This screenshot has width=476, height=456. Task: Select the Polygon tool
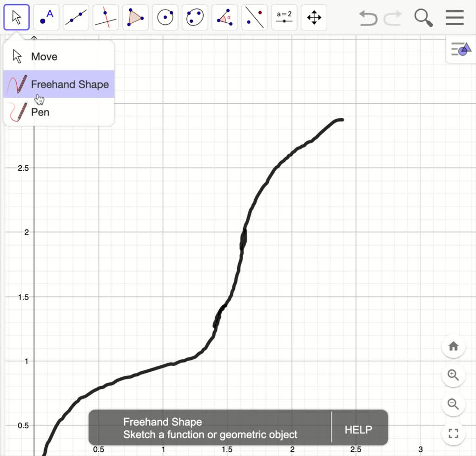tap(135, 17)
